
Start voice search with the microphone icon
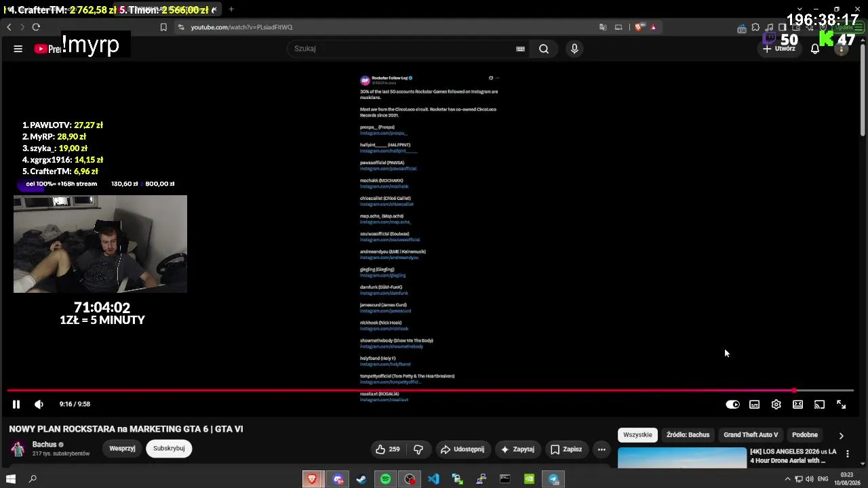tap(574, 49)
